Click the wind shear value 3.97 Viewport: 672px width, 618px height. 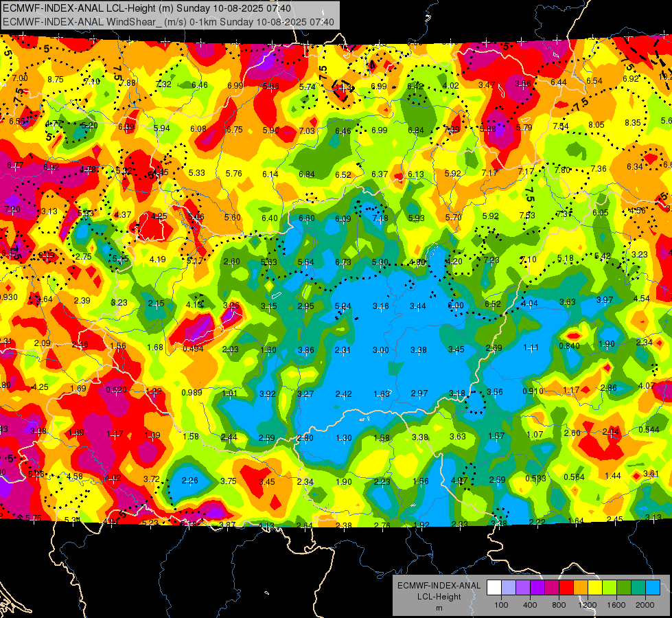pos(605,299)
